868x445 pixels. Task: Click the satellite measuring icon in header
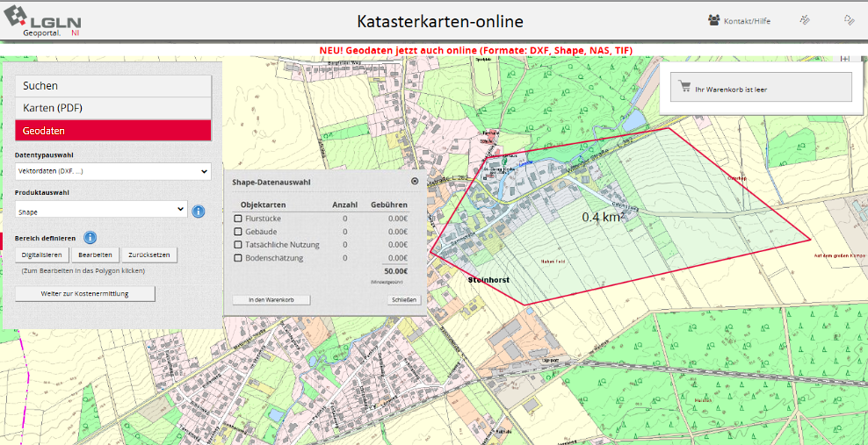[804, 19]
